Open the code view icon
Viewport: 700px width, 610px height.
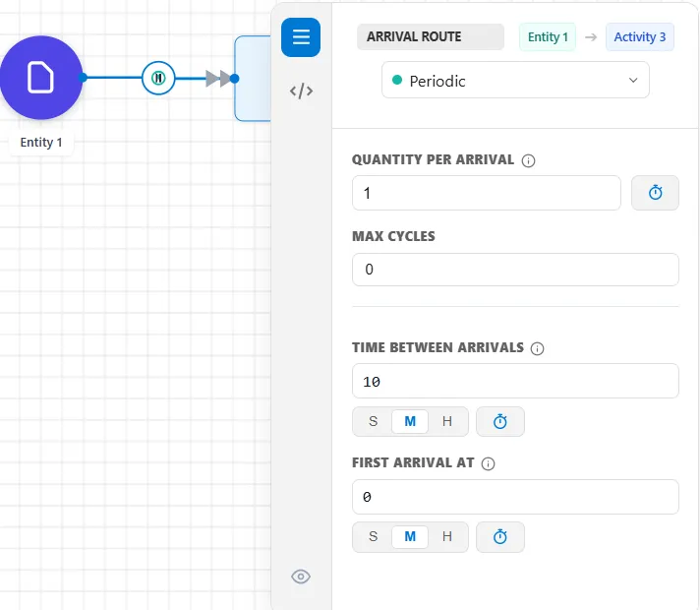click(301, 91)
